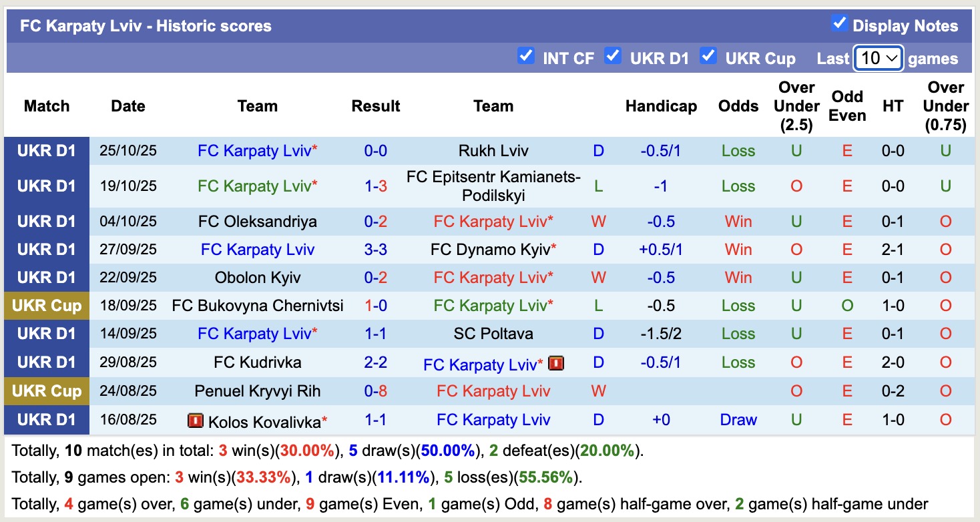Viewport: 980px width, 522px height.
Task: Click FC Epitsentr Kamianets-Podilskyi team name
Action: click(493, 186)
